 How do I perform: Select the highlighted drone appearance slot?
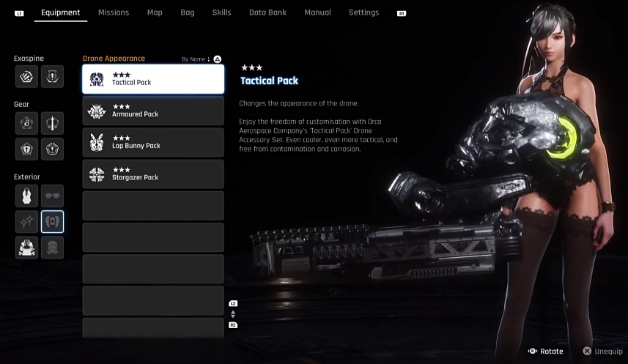[52, 221]
